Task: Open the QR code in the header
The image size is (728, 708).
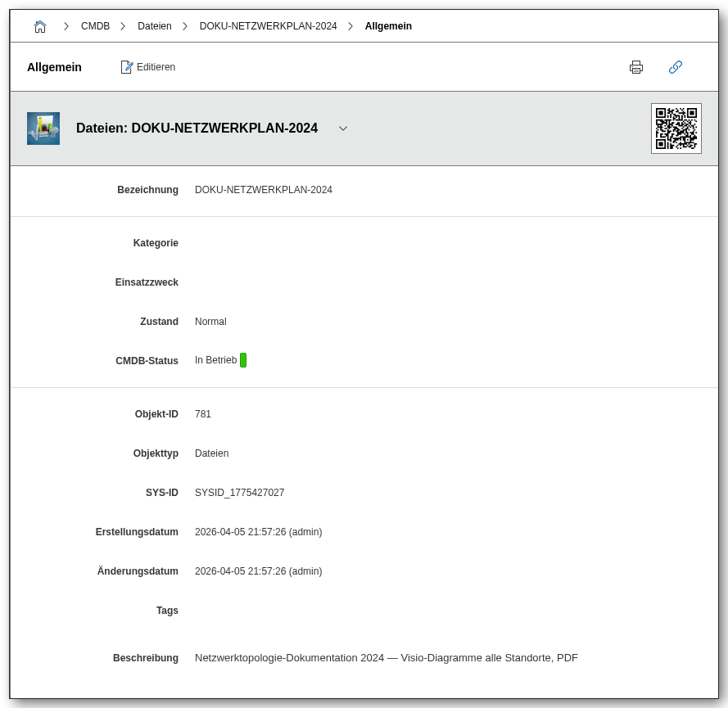Action: (x=676, y=129)
